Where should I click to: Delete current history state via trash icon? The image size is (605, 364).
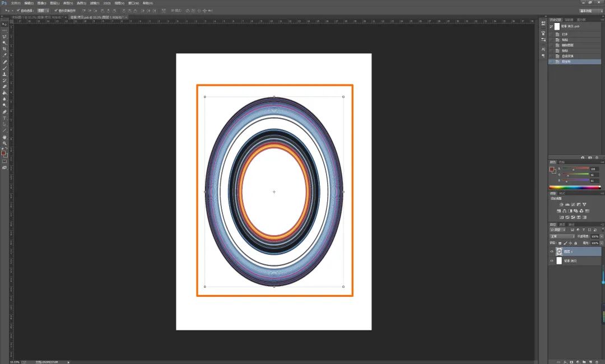click(x=597, y=157)
